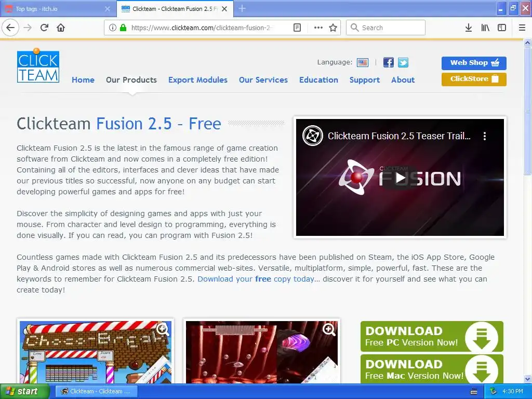The width and height of the screenshot is (532, 399).
Task: Open page actions three-dots menu
Action: [318, 28]
